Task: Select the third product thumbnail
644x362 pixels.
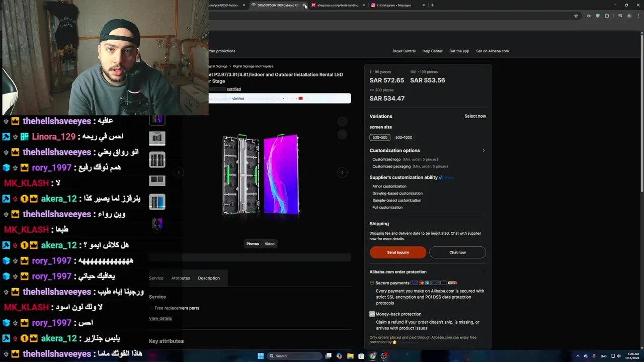Action: click(x=157, y=160)
